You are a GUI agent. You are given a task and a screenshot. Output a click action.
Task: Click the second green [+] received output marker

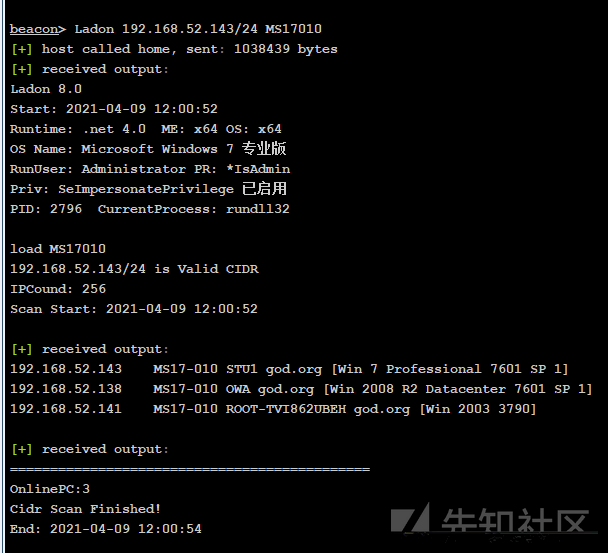pyautogui.click(x=22, y=349)
